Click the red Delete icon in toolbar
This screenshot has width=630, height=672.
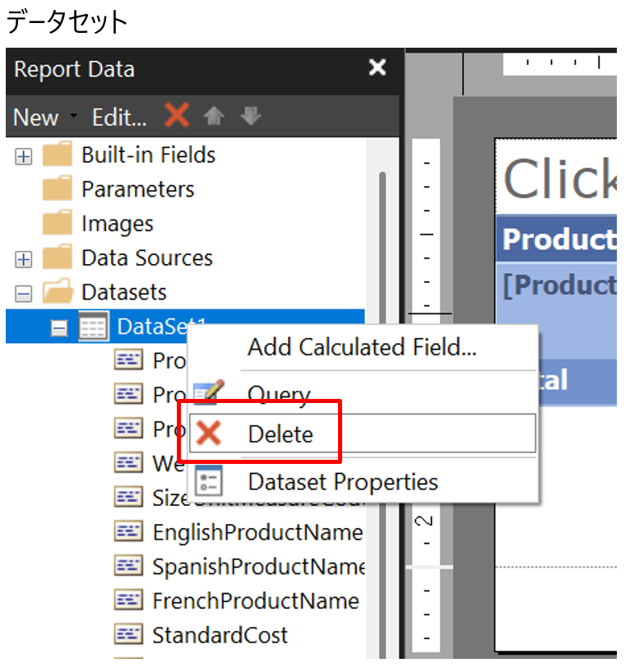pos(177,116)
